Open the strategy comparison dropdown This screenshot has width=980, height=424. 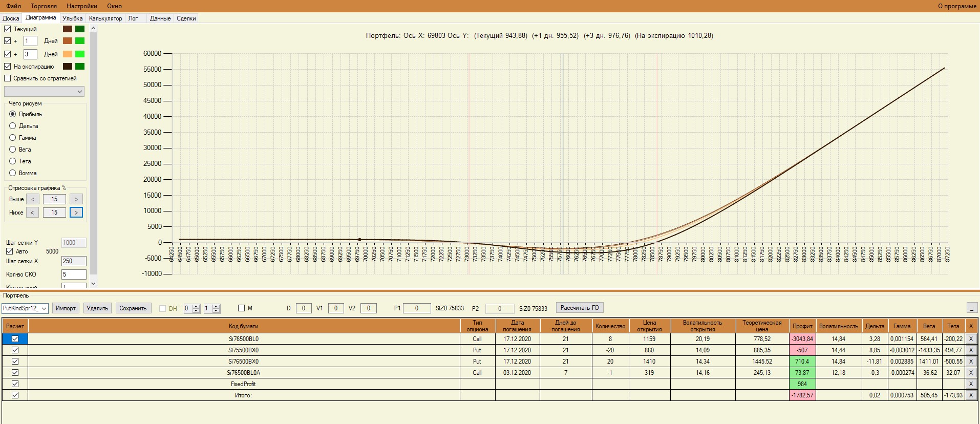click(x=44, y=91)
